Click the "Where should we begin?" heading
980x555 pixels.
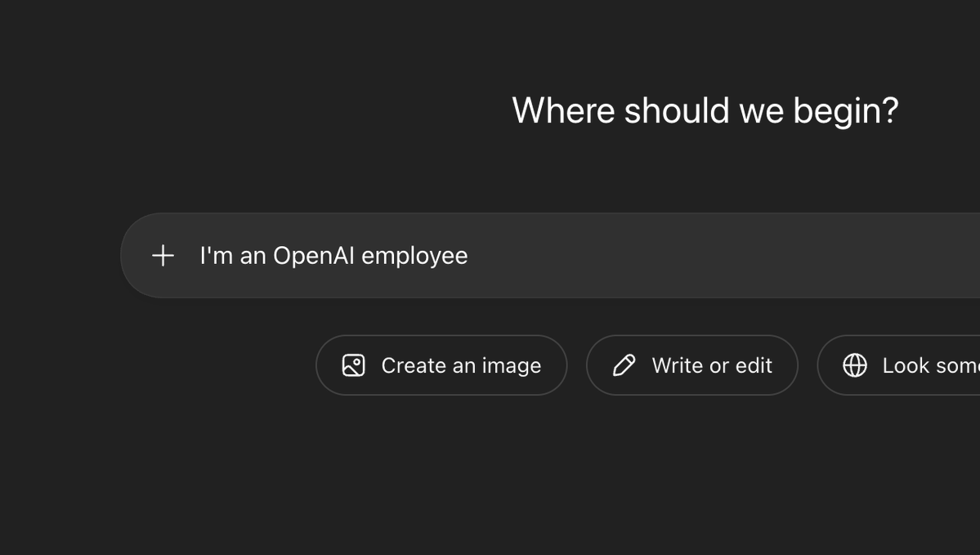click(705, 111)
